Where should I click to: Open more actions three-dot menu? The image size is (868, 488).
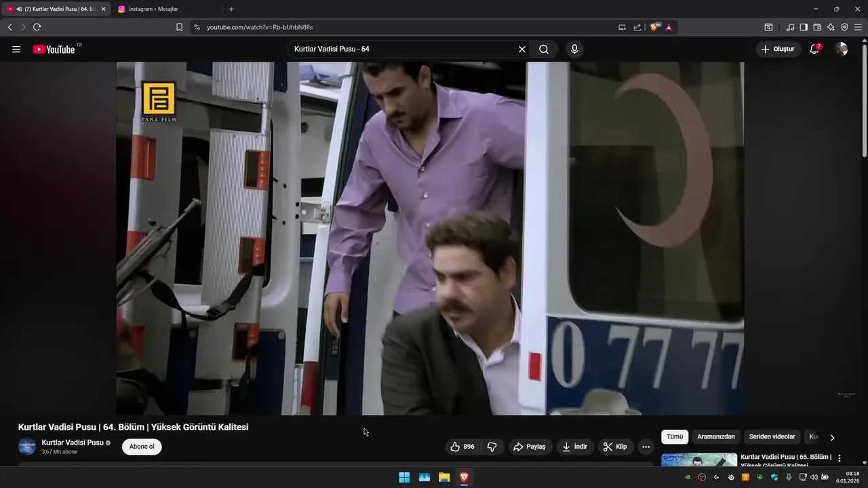[x=646, y=447]
